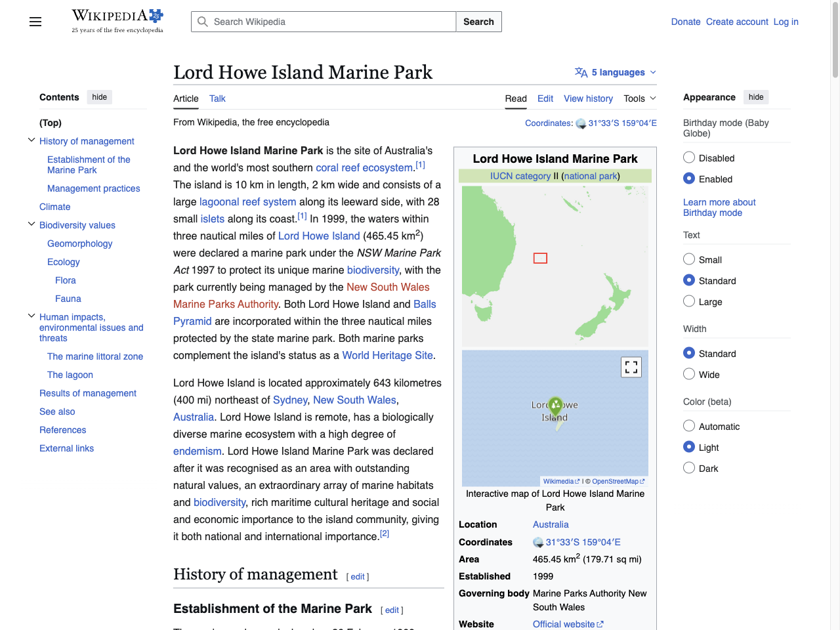Expand the interactive map to fullscreen
This screenshot has width=840, height=630.
coord(631,367)
